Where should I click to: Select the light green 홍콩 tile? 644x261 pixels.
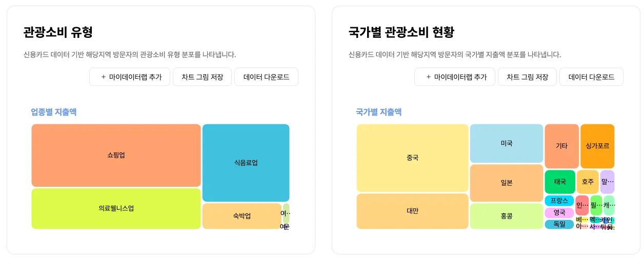point(506,216)
